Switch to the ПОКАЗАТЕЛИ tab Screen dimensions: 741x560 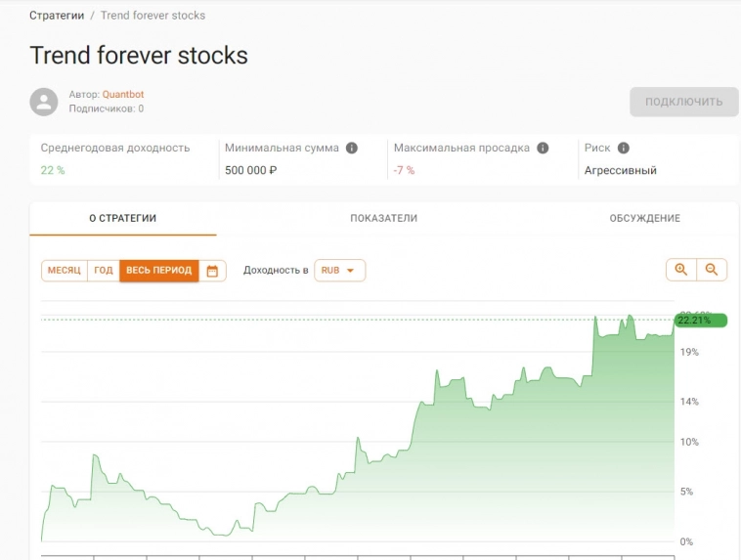click(x=383, y=218)
